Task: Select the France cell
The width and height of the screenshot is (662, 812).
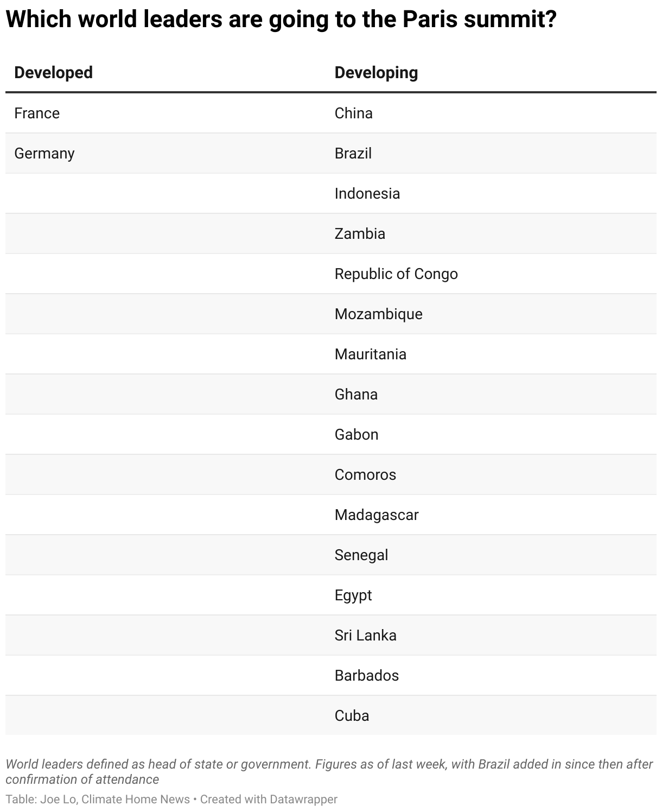Action: click(x=37, y=113)
